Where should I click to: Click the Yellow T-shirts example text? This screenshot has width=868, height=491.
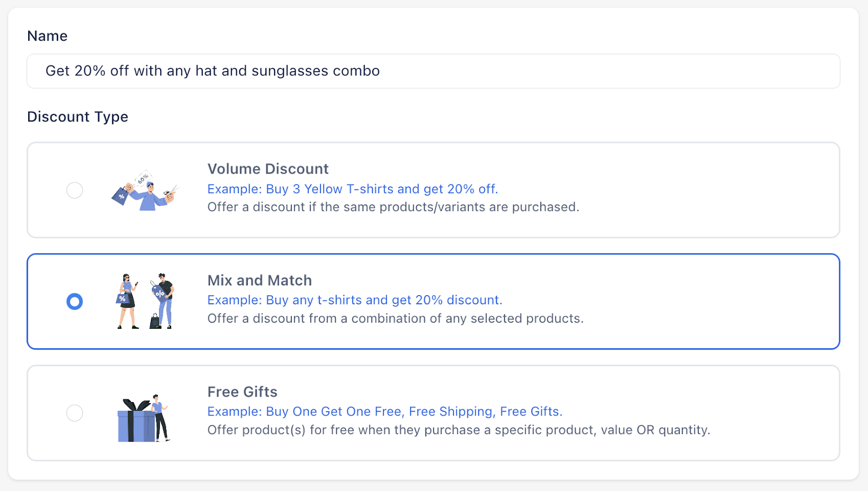coord(353,189)
